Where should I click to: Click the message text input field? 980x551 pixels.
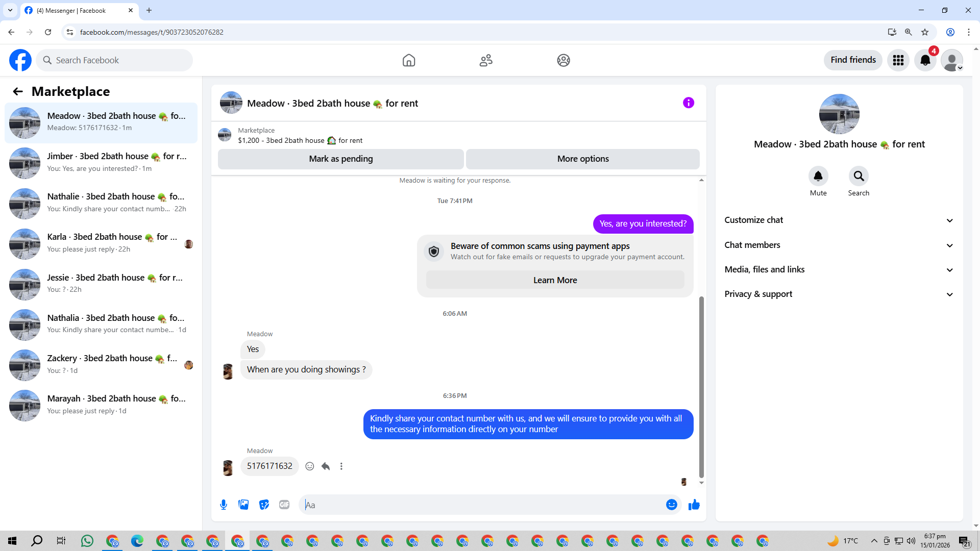click(480, 505)
